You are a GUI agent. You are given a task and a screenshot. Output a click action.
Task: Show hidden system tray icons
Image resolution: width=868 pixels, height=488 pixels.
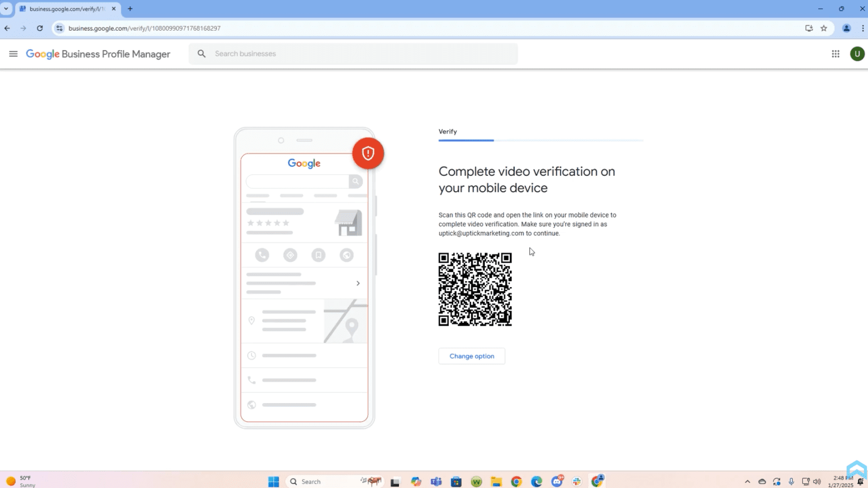pyautogui.click(x=747, y=482)
